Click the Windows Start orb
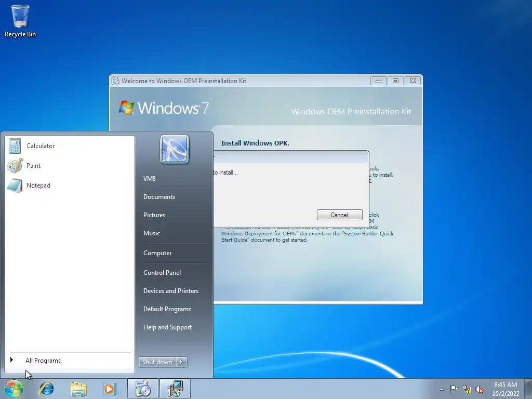Image resolution: width=532 pixels, height=399 pixels. click(14, 389)
